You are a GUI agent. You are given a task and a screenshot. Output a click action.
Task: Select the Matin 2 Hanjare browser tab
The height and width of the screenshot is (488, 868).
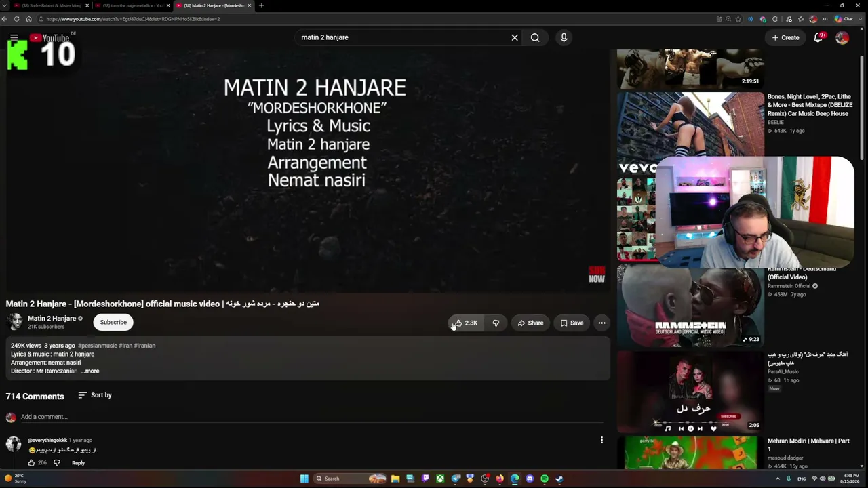[215, 5]
